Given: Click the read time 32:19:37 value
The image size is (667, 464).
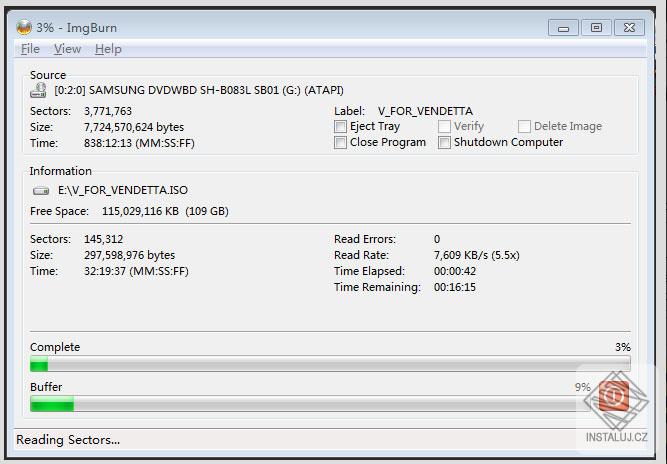Looking at the screenshot, I should pyautogui.click(x=136, y=271).
